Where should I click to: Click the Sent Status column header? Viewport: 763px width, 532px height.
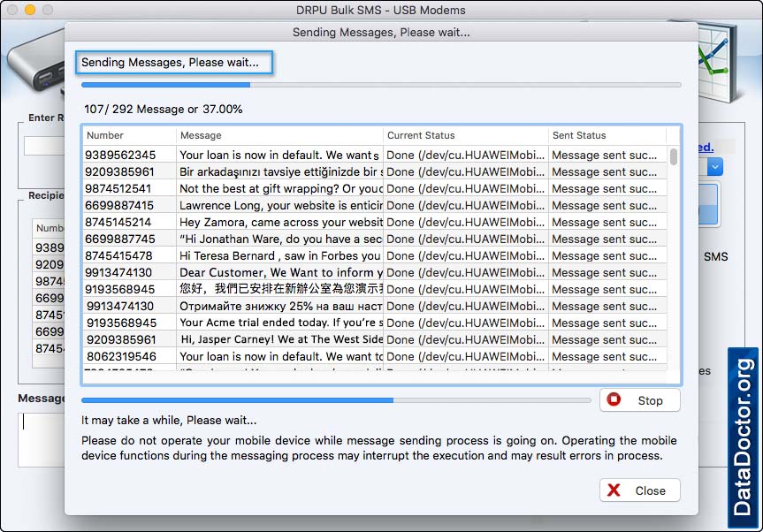pyautogui.click(x=607, y=135)
